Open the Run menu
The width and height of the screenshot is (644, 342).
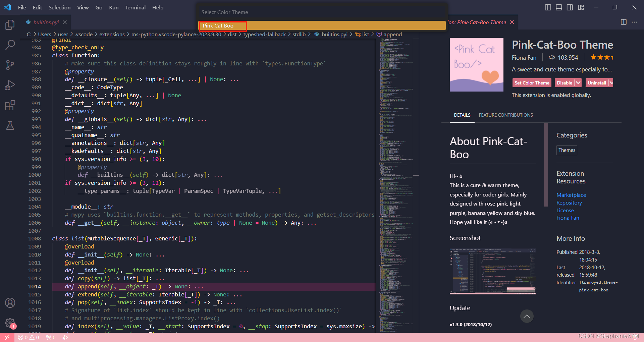coord(114,7)
